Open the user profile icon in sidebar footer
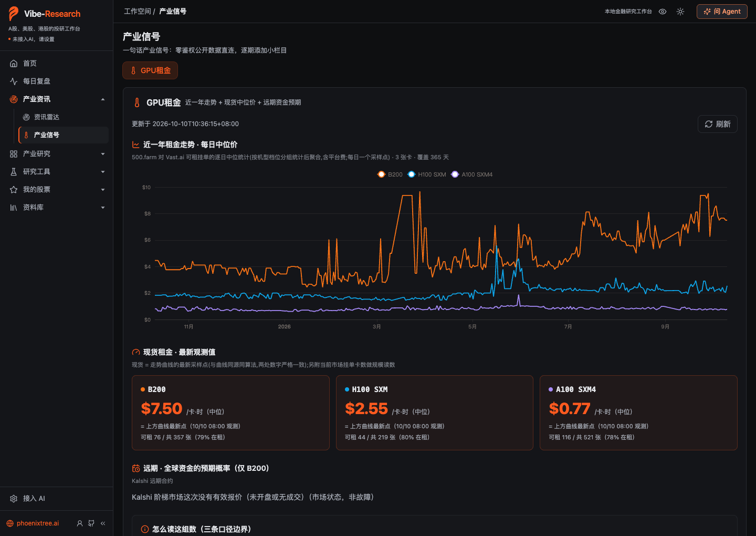Viewport: 756px width, 536px height. (x=80, y=523)
